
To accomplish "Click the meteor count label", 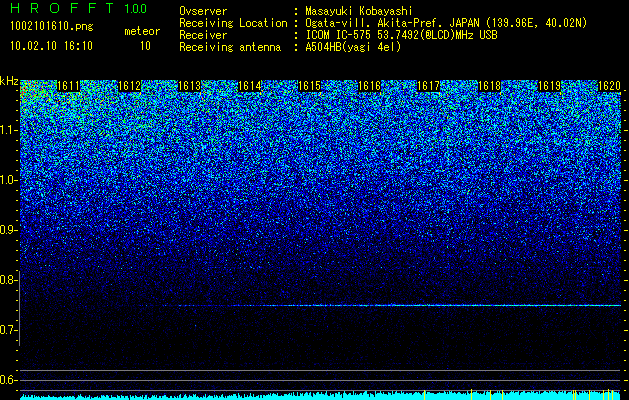I will click(142, 31).
